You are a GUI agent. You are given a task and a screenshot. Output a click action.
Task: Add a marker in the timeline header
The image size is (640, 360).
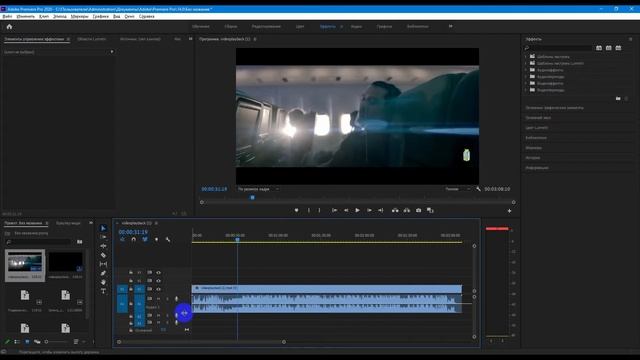[156, 240]
